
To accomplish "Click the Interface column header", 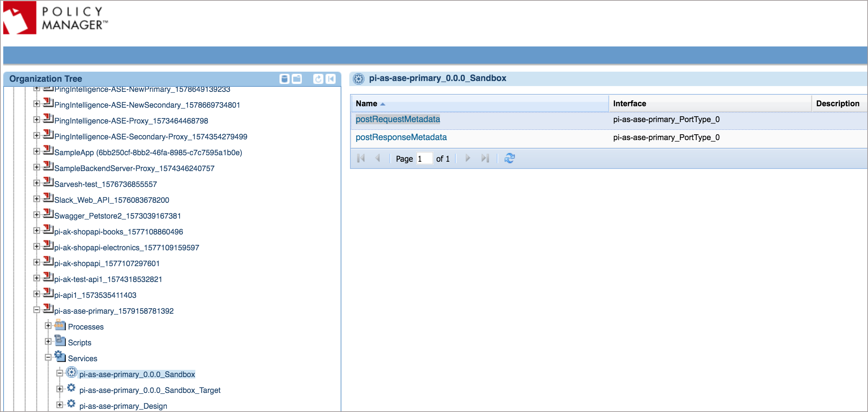I will [x=710, y=104].
